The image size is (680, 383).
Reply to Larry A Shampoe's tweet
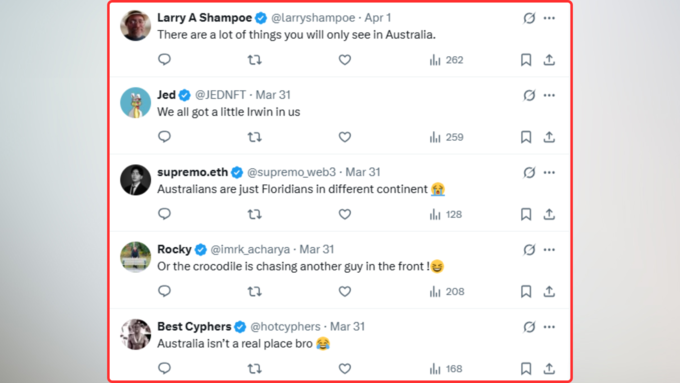[164, 59]
